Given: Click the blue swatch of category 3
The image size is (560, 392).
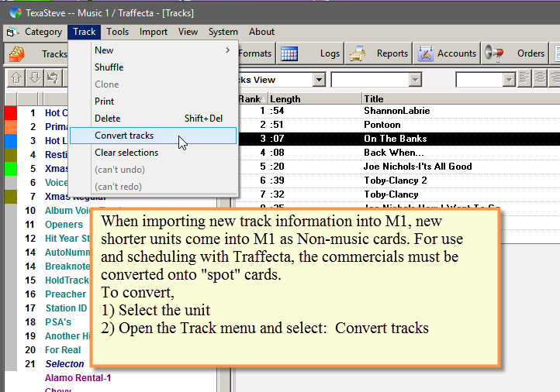Looking at the screenshot, I should (x=11, y=141).
